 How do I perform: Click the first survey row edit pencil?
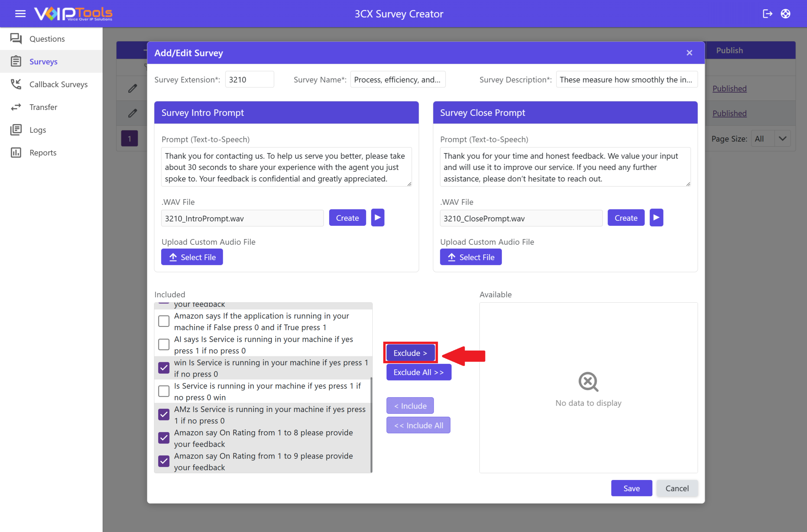click(x=133, y=88)
